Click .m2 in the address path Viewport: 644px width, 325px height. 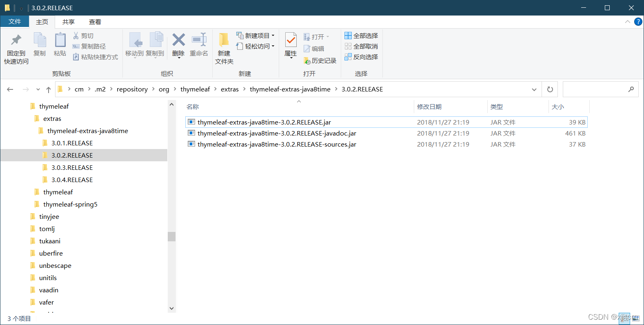tap(100, 89)
